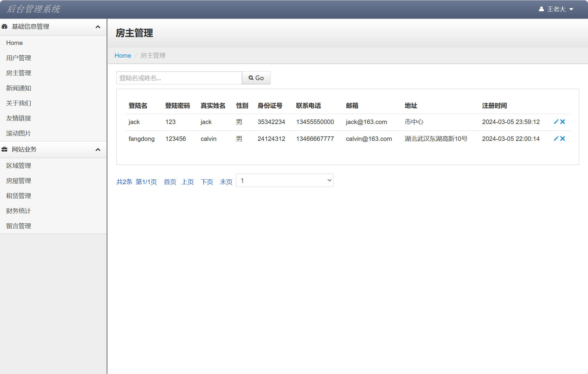Image resolution: width=588 pixels, height=374 pixels.
Task: Collapse the 网站业务 section chevron
Action: coord(98,149)
